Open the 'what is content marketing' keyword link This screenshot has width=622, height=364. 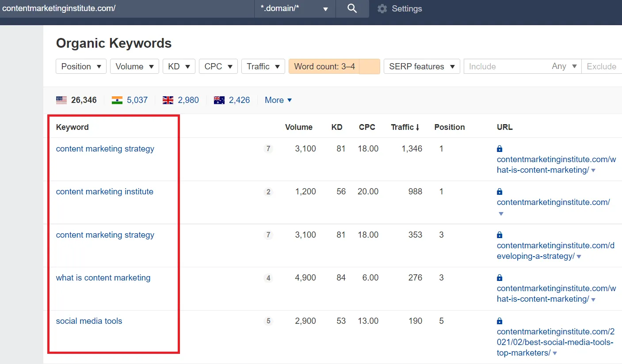click(103, 278)
